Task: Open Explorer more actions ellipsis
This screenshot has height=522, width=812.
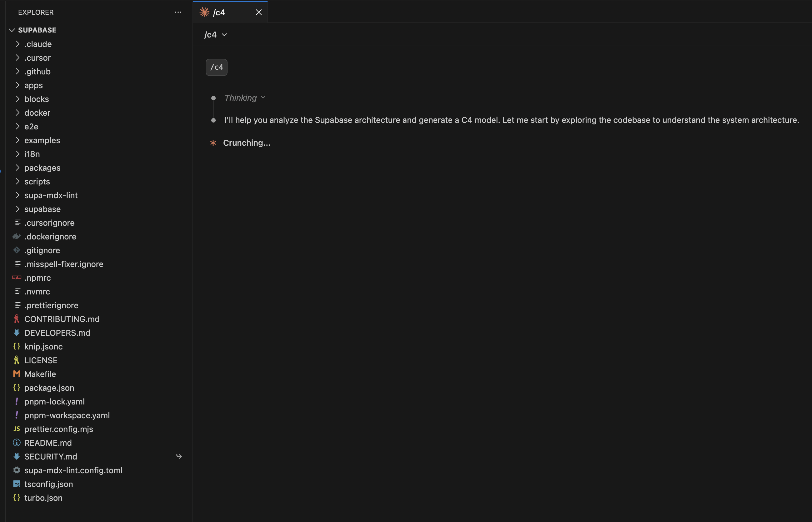Action: (x=178, y=12)
